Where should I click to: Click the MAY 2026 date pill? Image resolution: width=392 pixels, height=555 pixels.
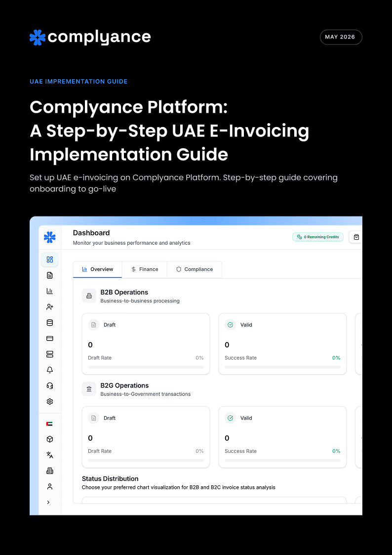point(341,37)
